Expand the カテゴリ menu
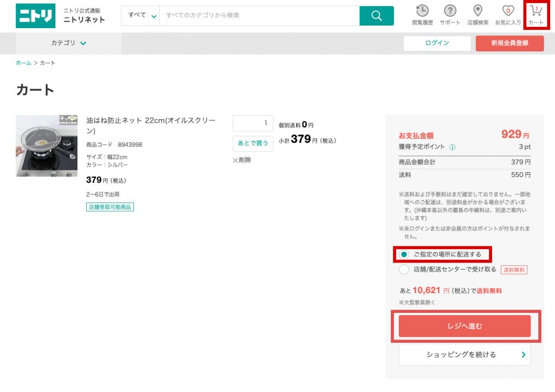The width and height of the screenshot is (555, 392). 69,43
